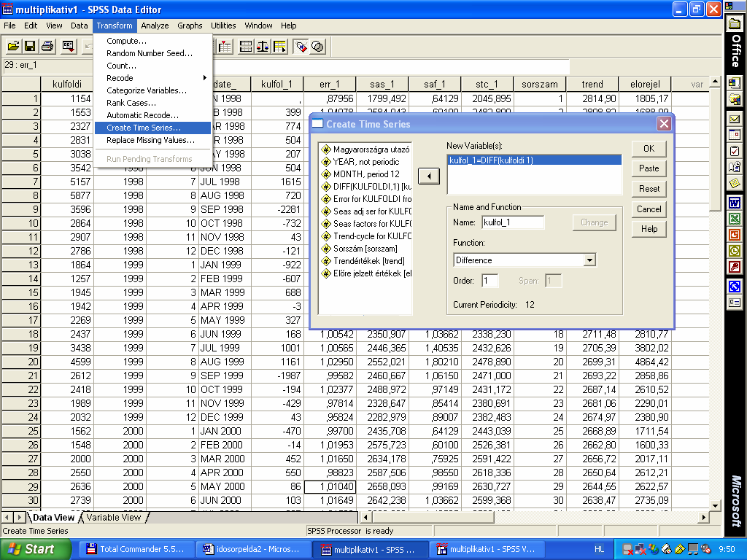Screen dimensions: 747x560
Task: Expand the Recode submenu in the Transform menu
Action: click(152, 78)
